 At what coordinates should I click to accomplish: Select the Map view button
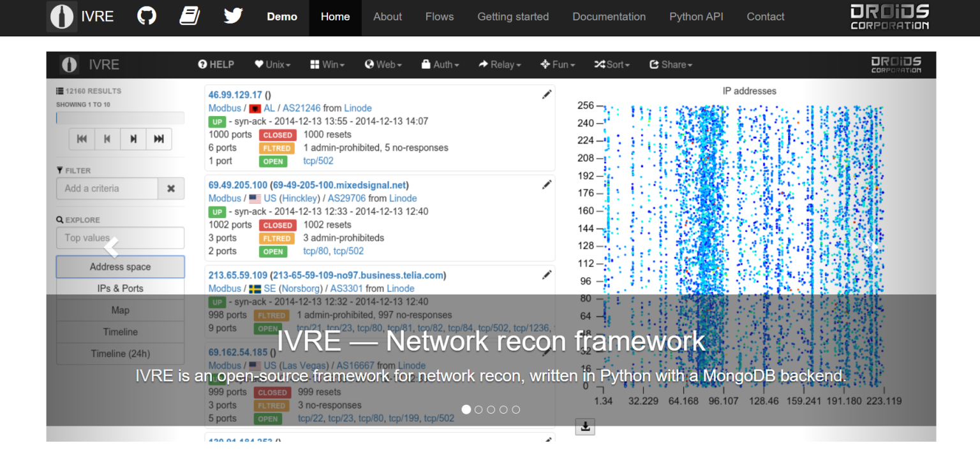pos(120,310)
